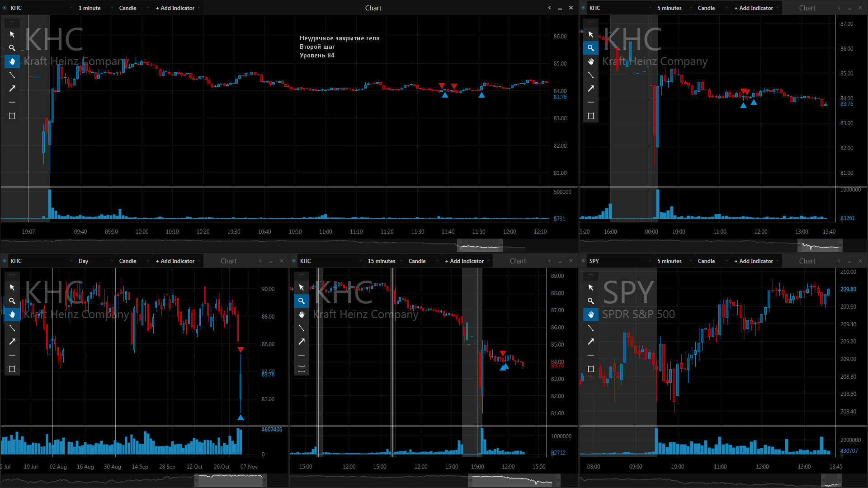Image resolution: width=868 pixels, height=488 pixels.
Task: Select the pointer tool in KHC 15 minutes chart
Action: (302, 287)
